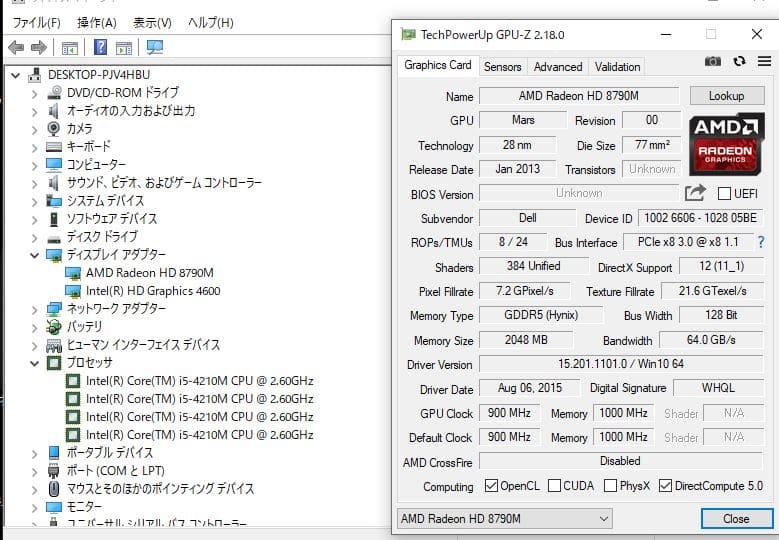
Task: Click the sound, video and game controllers item
Action: (x=164, y=183)
